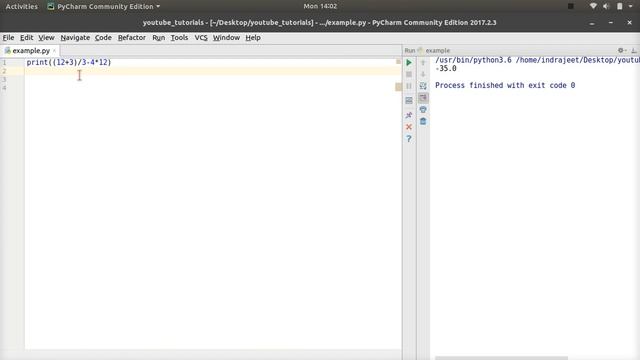Open Run help question mark icon

click(409, 139)
